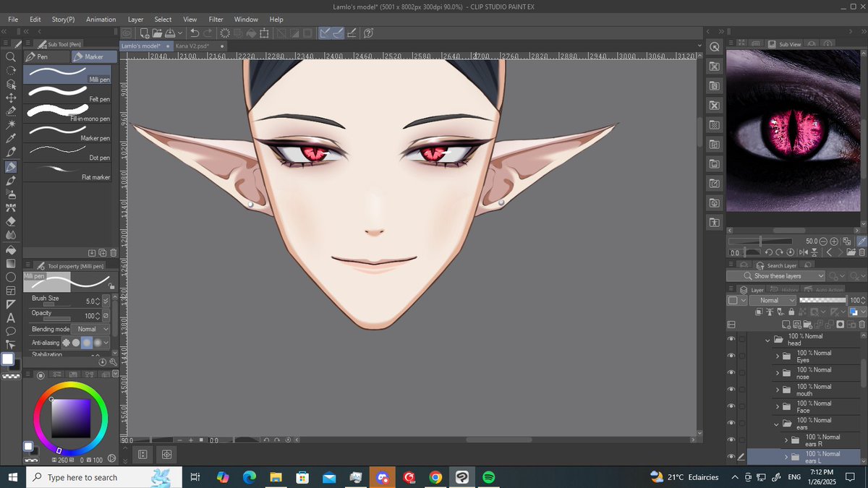Create a new raster layer in the Layer palette
Viewport: 868px width, 488px height.
coord(786,324)
